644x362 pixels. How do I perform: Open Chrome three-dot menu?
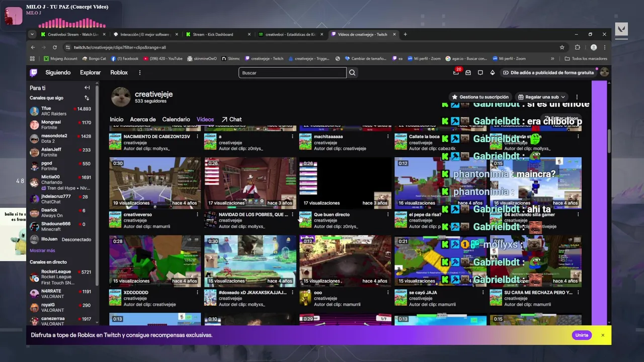(x=604, y=47)
